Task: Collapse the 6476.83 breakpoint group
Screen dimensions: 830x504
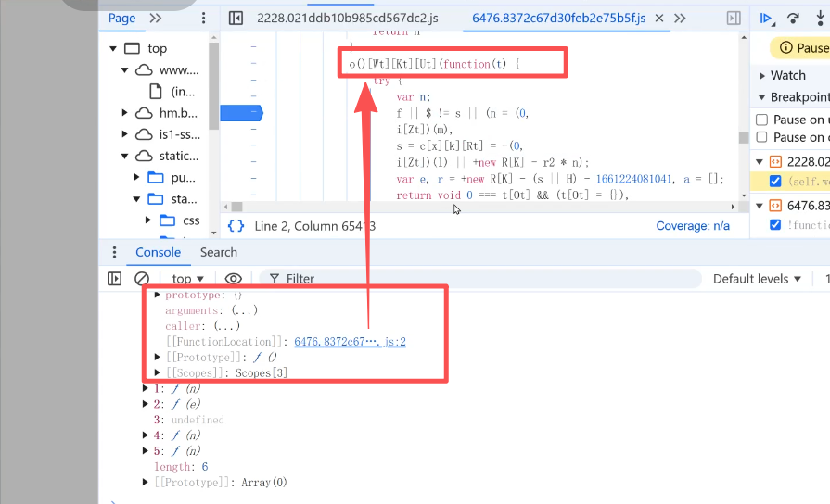Action: tap(760, 205)
